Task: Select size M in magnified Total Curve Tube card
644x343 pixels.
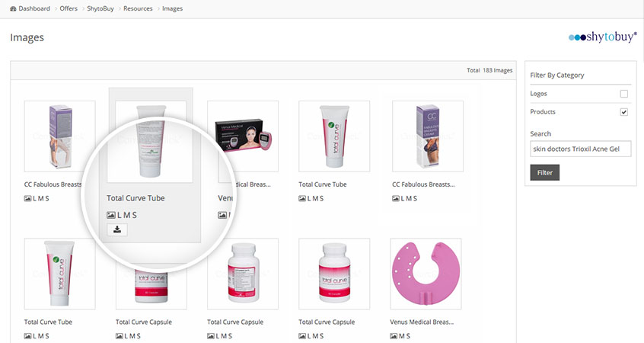Action: [127, 215]
